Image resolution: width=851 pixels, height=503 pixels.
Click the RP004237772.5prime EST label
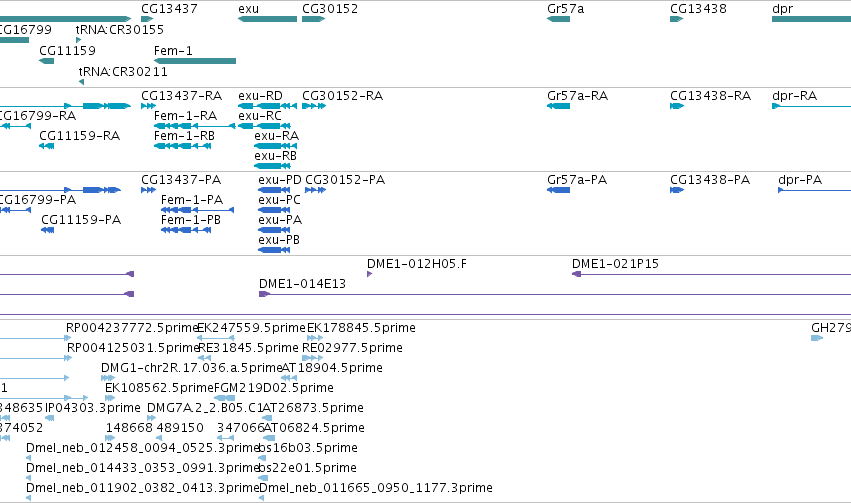click(132, 328)
